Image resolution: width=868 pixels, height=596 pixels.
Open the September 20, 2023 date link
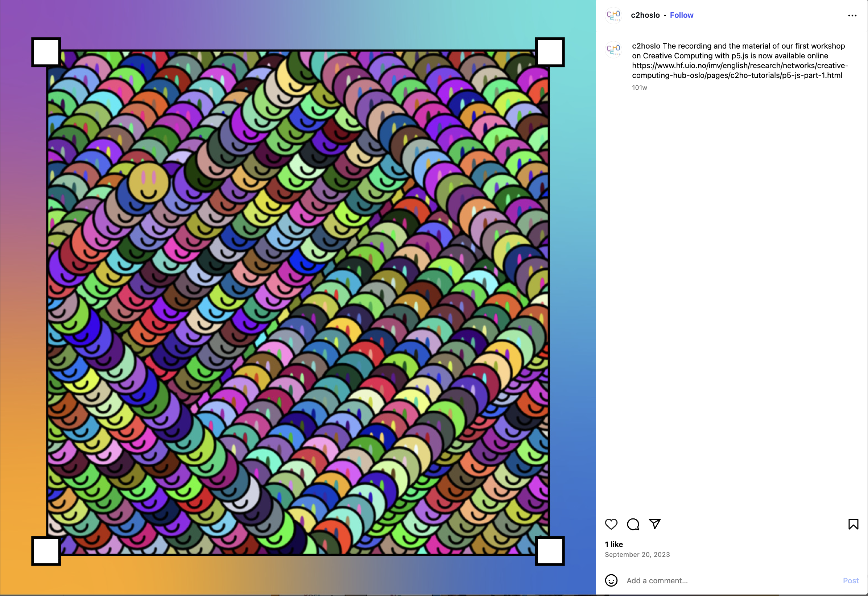[637, 555]
